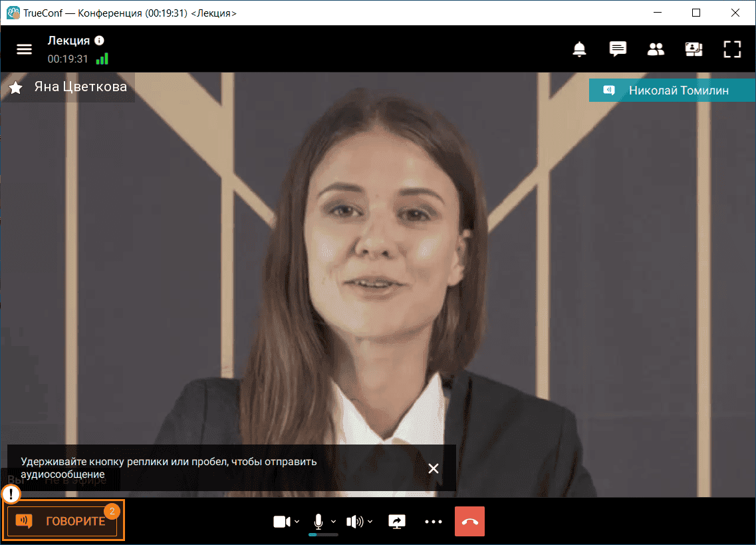Open more options (three dots)

pos(433,521)
